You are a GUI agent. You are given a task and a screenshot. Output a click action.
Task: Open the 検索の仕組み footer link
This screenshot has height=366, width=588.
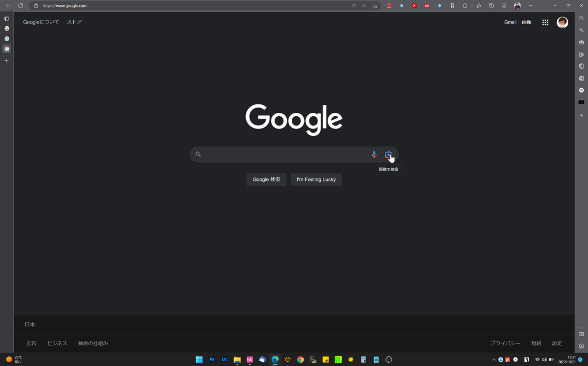93,343
